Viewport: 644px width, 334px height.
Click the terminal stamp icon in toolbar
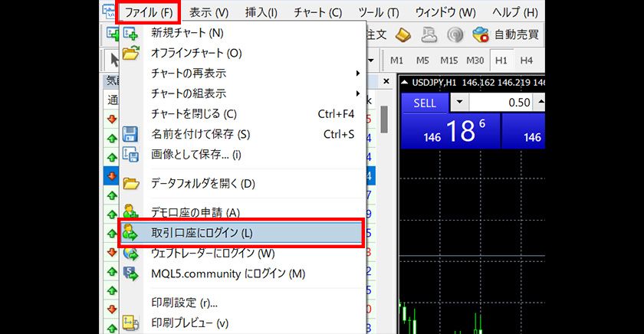coord(429,35)
